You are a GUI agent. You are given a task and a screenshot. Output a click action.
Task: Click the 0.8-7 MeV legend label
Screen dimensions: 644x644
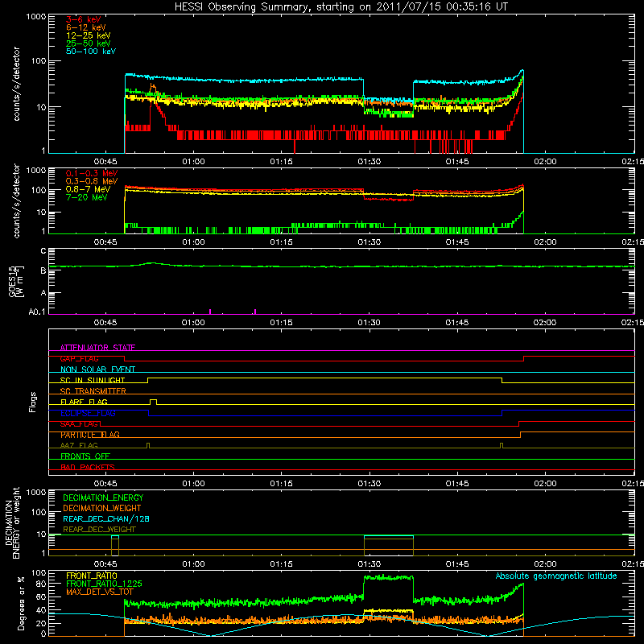(88, 189)
